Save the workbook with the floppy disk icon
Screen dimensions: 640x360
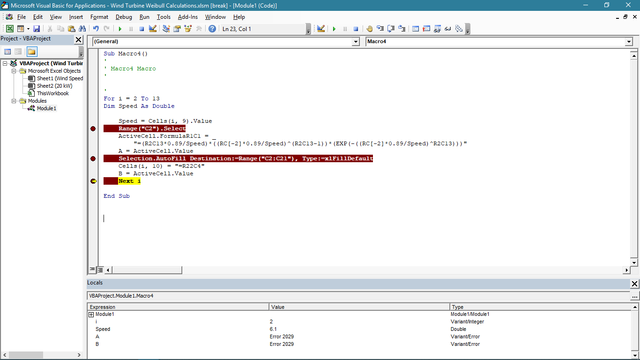tap(36, 29)
